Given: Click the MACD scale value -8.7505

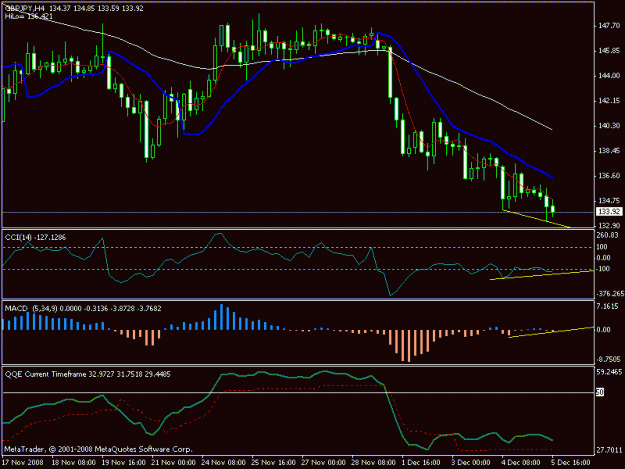Looking at the screenshot, I should (609, 359).
